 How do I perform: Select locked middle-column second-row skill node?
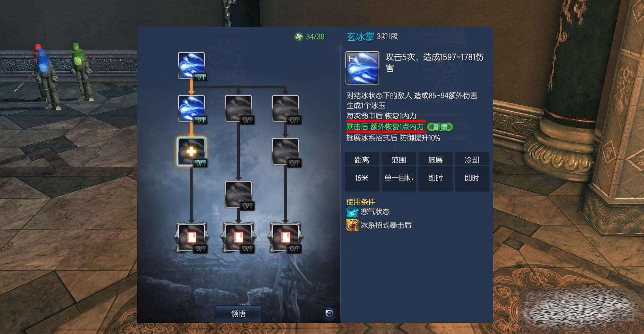238,108
